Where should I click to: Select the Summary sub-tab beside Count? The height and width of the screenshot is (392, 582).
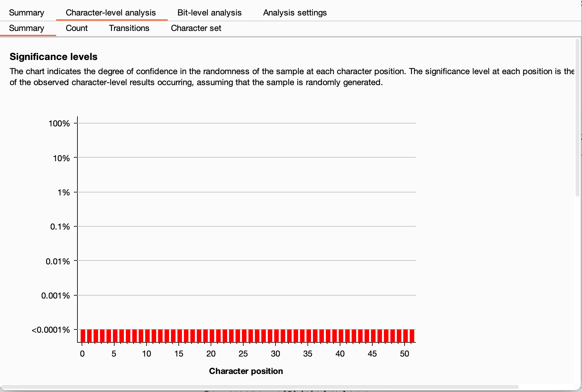coord(26,28)
